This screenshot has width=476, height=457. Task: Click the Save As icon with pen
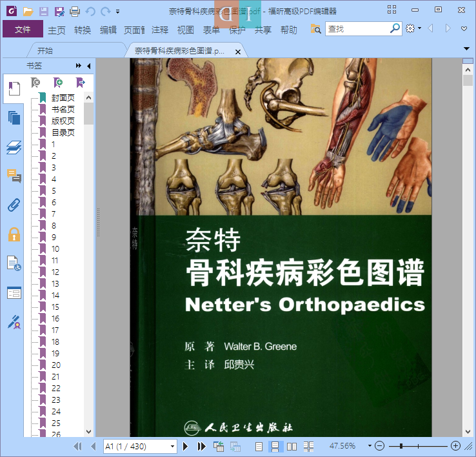(x=59, y=12)
